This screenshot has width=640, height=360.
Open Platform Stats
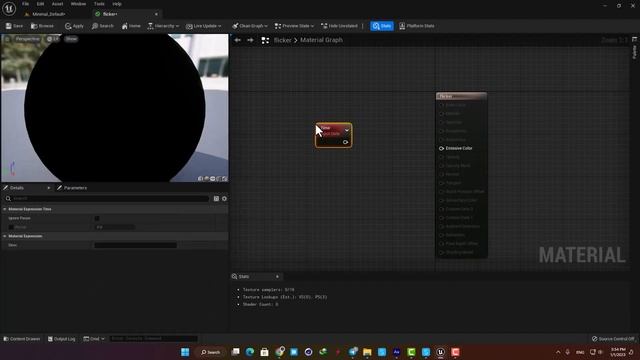(x=416, y=26)
